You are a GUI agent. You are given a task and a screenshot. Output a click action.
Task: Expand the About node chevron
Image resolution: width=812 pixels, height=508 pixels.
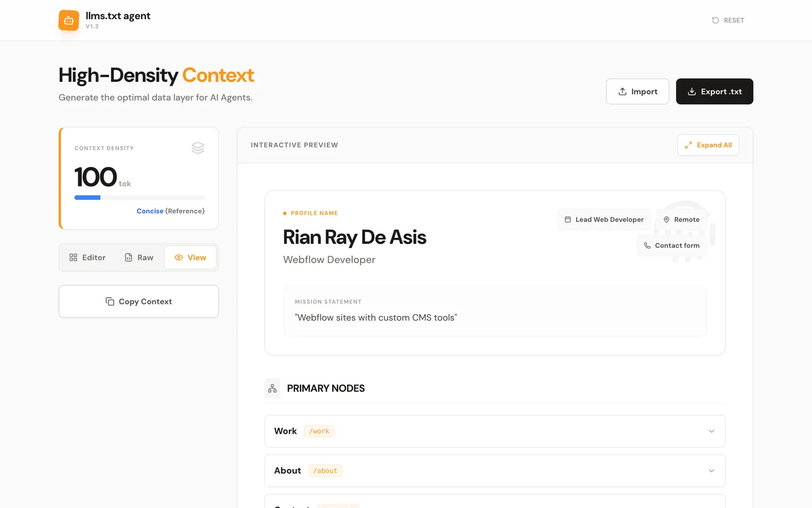point(712,471)
